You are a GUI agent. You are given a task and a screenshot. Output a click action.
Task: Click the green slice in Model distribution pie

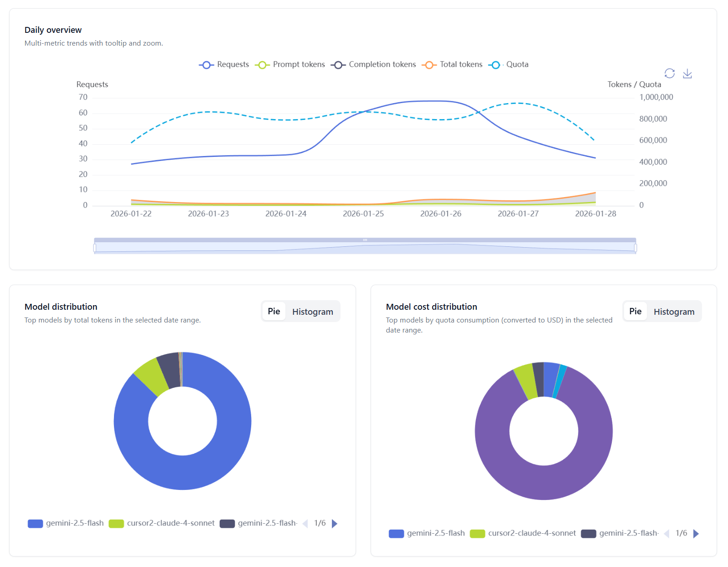click(152, 376)
